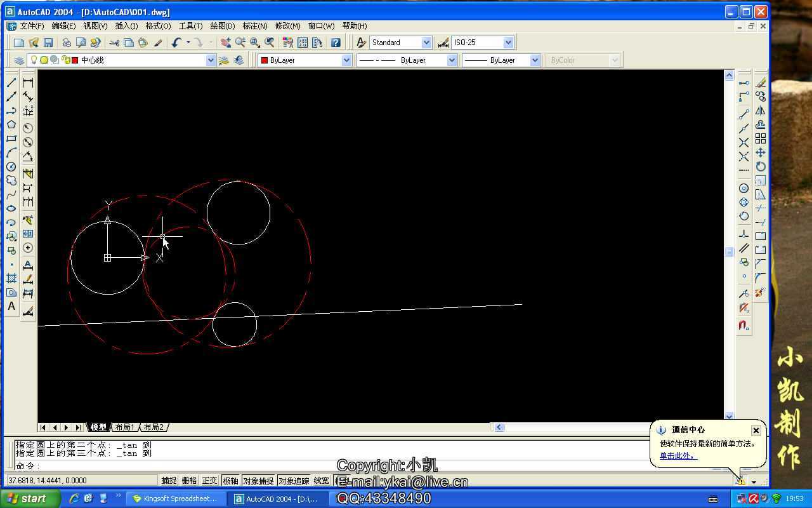Toggle the 对象追踪 object tracking button
Viewport: 812px width, 508px height.
294,481
